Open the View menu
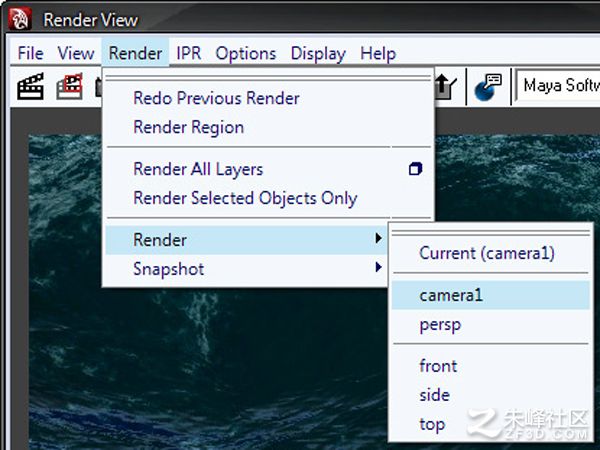The image size is (600, 450). tap(75, 53)
